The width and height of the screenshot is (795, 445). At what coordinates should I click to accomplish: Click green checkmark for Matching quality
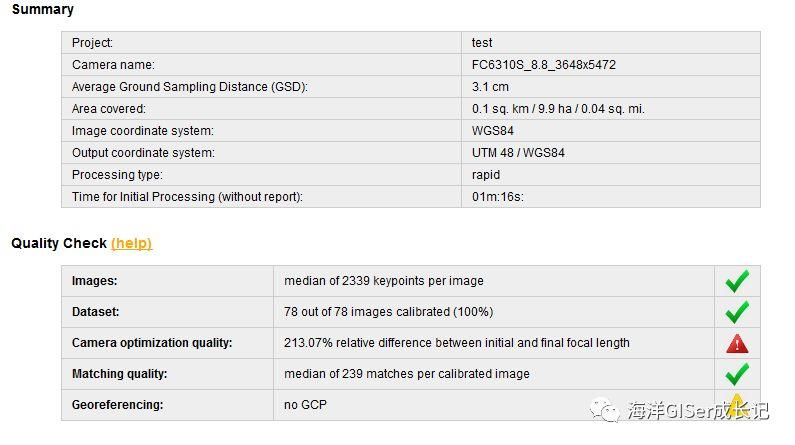coord(737,375)
